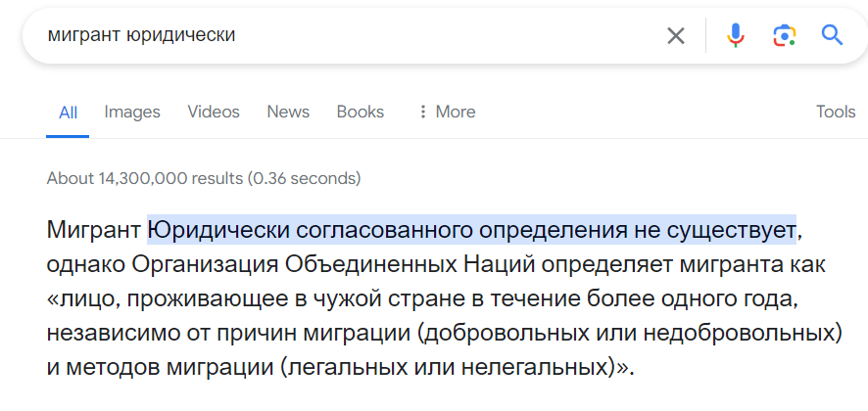
Task: Expand the More search categories menu
Action: tap(446, 112)
